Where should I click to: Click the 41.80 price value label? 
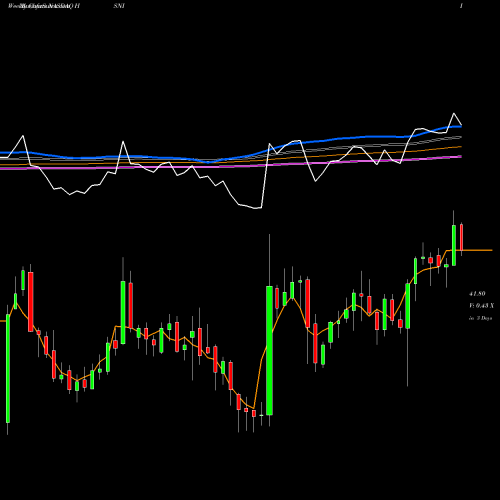pyautogui.click(x=477, y=294)
